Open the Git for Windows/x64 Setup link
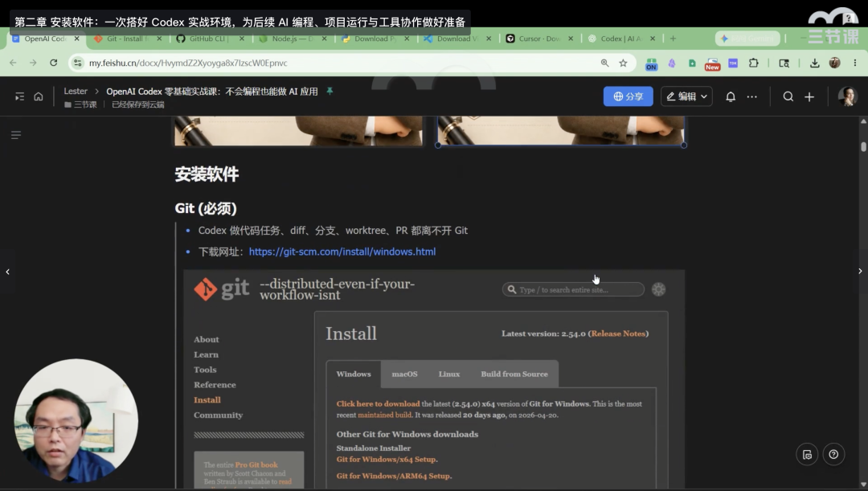 pyautogui.click(x=387, y=460)
